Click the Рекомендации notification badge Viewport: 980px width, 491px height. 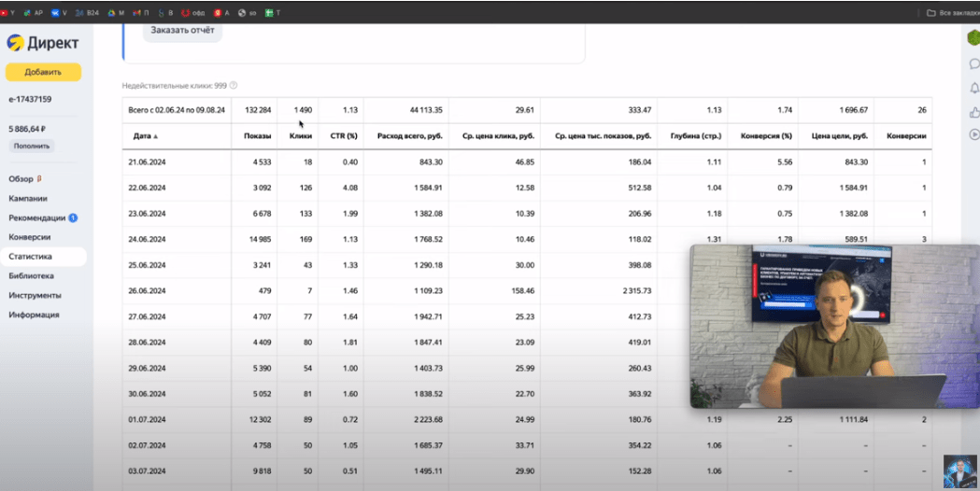(x=73, y=218)
